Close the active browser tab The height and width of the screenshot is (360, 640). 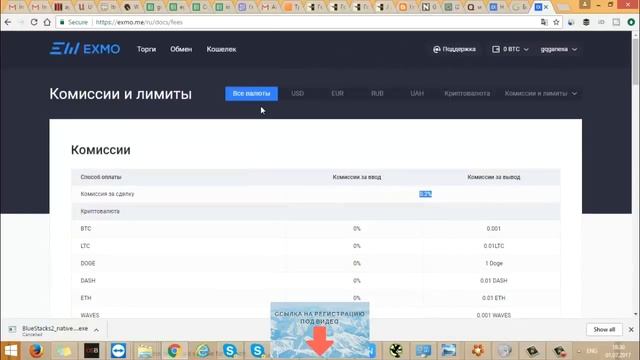[546, 7]
